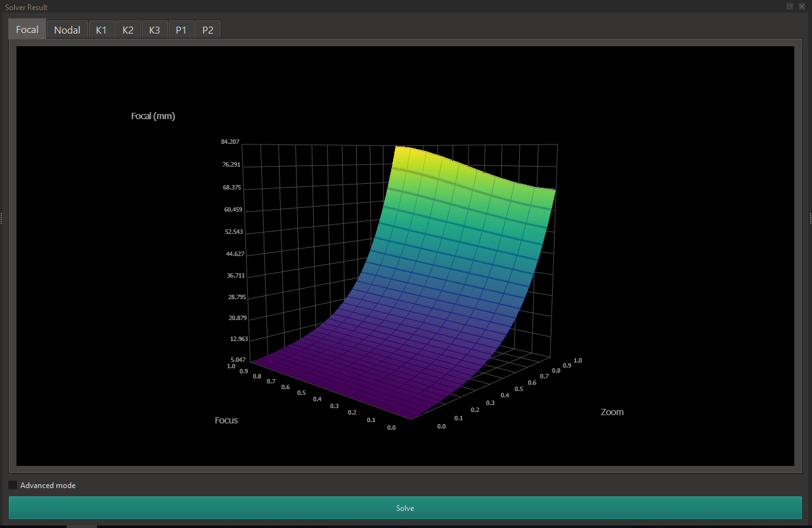Screen dimensions: 812x528
Task: Click the Focus axis label
Action: (x=226, y=420)
